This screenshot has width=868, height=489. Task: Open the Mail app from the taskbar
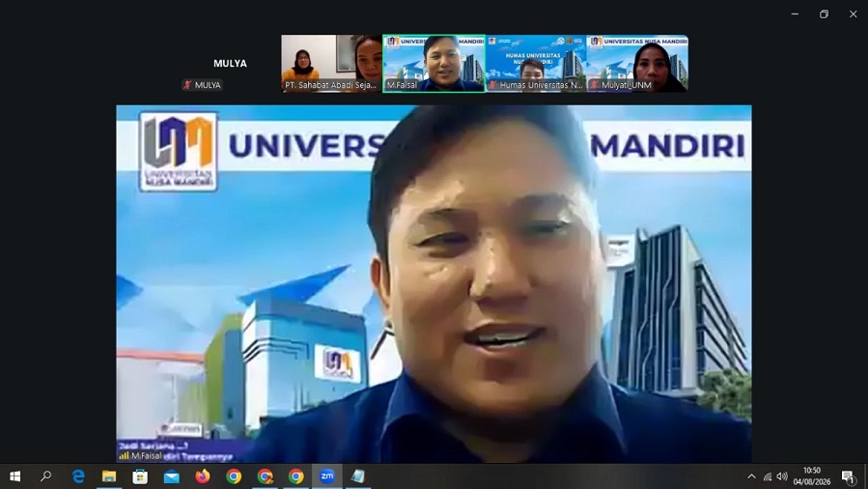click(171, 476)
